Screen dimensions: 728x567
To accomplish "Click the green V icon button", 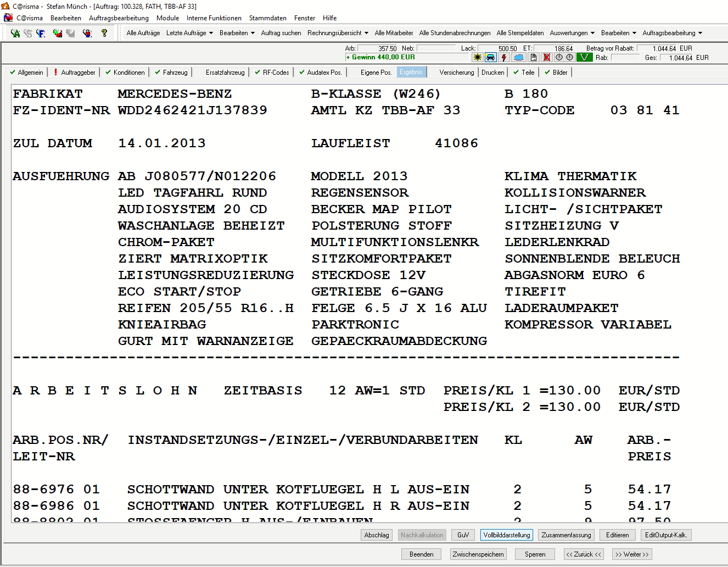I will click(x=584, y=57).
